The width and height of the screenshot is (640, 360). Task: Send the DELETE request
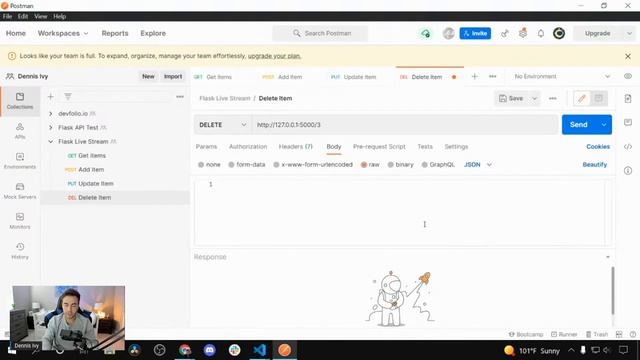pyautogui.click(x=579, y=125)
